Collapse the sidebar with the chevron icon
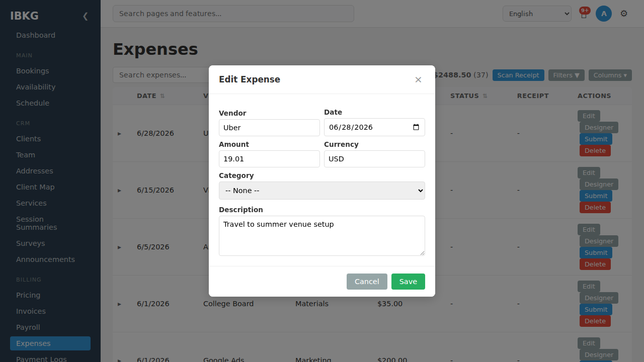The height and width of the screenshot is (362, 644). (x=85, y=16)
